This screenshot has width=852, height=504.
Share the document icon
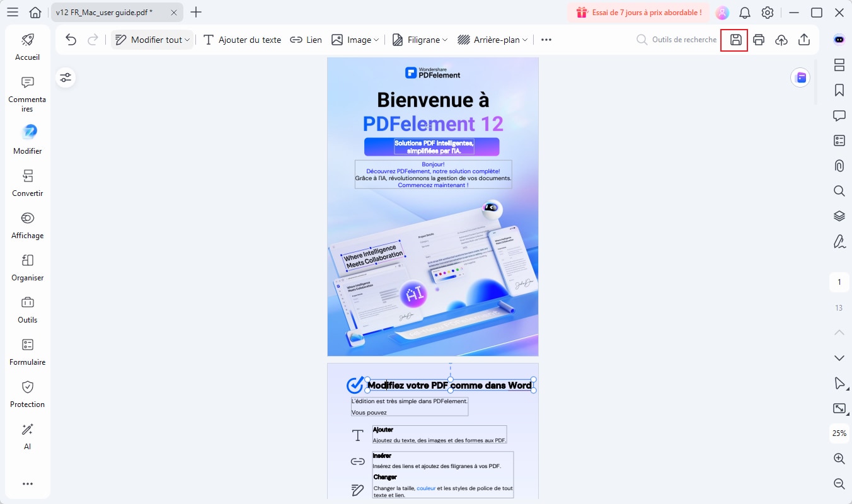pos(804,40)
